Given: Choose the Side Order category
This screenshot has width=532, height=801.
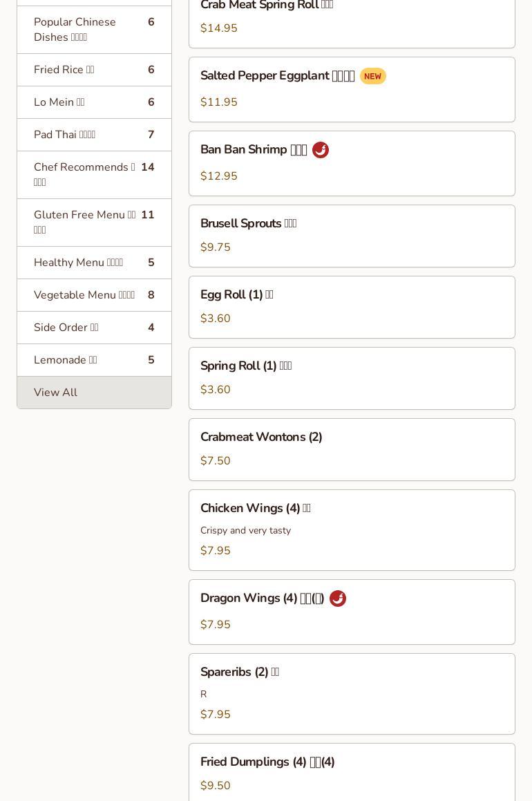Looking at the screenshot, I should (x=94, y=328).
